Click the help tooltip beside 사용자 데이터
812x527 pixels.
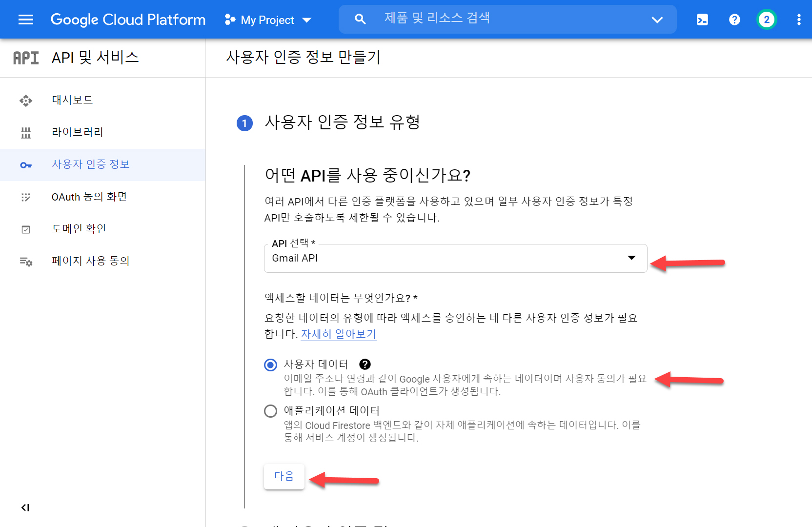pyautogui.click(x=365, y=364)
